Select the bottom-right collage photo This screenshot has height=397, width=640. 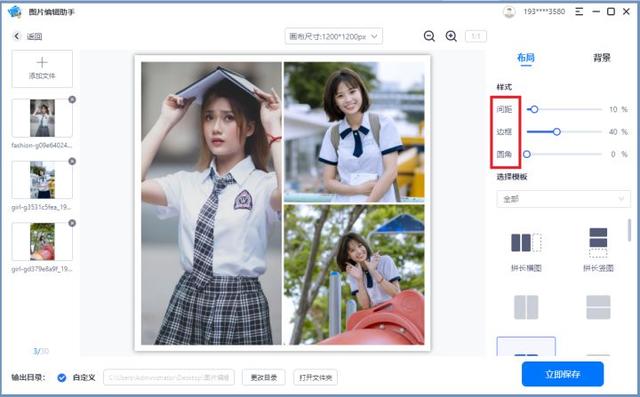pyautogui.click(x=354, y=275)
